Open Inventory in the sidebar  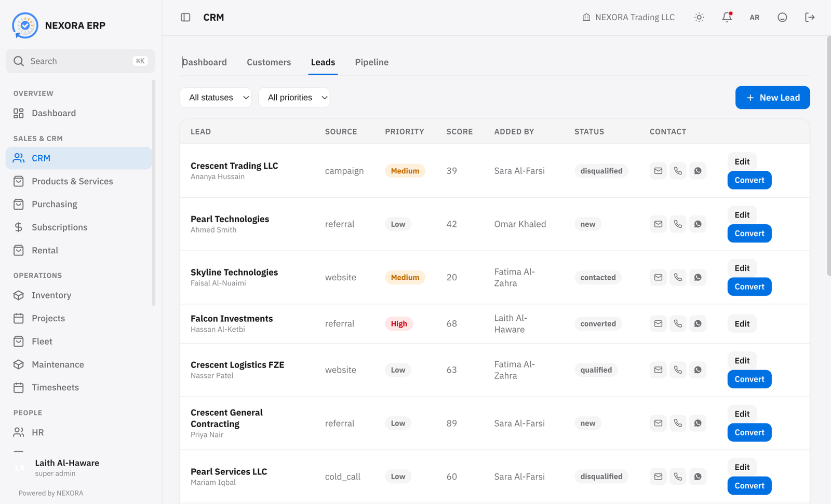pyautogui.click(x=79, y=295)
